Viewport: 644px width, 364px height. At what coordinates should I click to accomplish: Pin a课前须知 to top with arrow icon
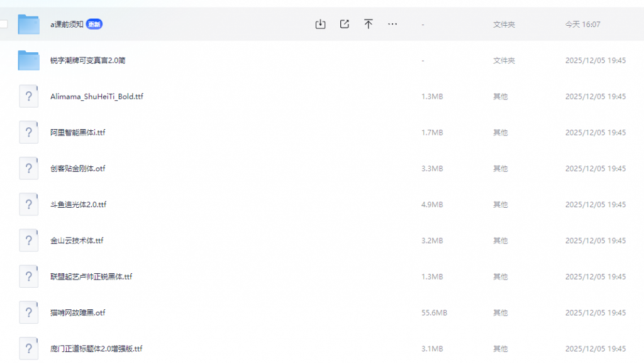(369, 24)
